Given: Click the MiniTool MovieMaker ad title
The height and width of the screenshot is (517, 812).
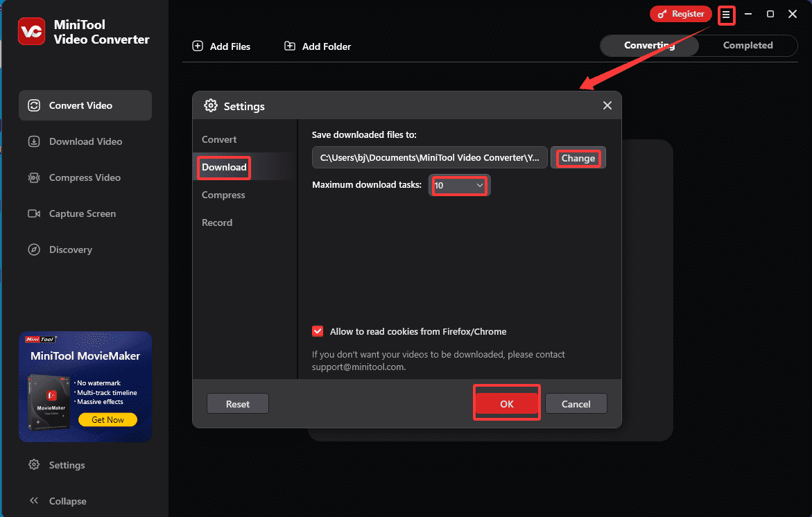Looking at the screenshot, I should tap(85, 356).
